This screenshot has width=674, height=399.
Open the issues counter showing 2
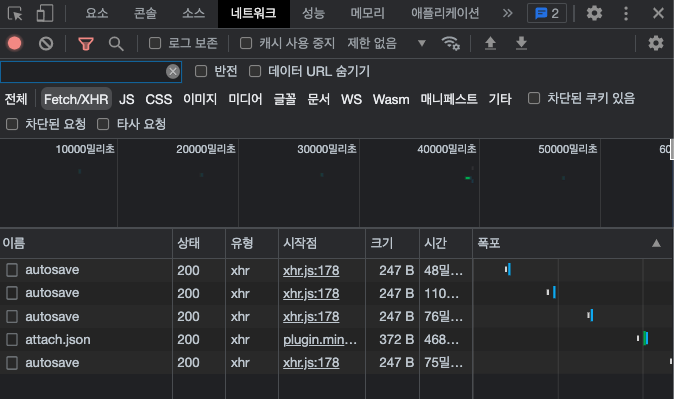[x=547, y=13]
